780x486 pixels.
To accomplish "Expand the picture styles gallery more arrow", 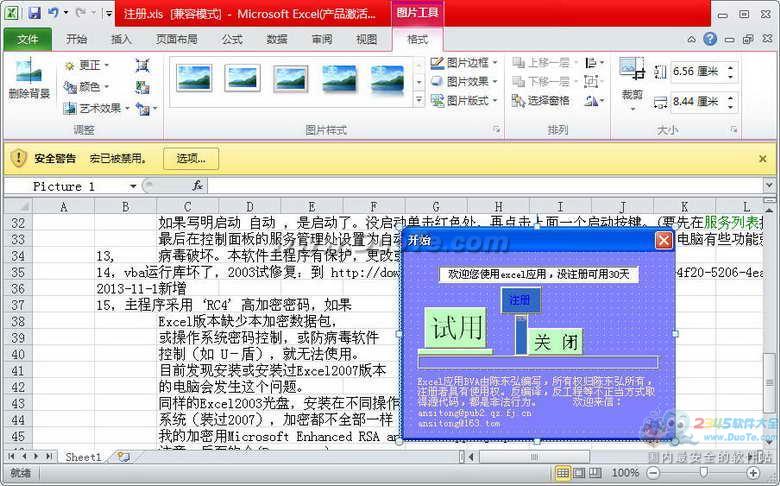I will 419,100.
